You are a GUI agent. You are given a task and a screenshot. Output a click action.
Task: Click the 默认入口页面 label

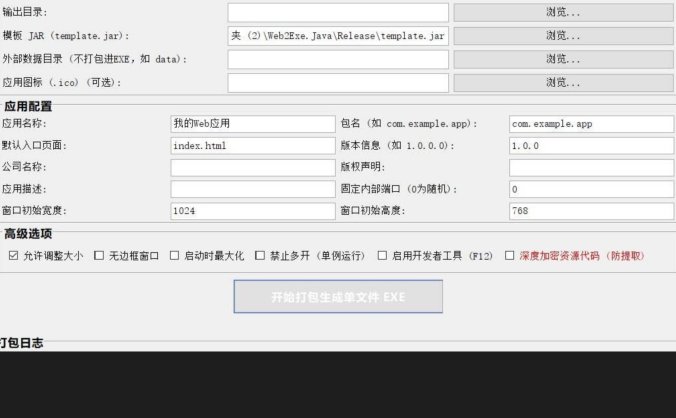pyautogui.click(x=34, y=145)
